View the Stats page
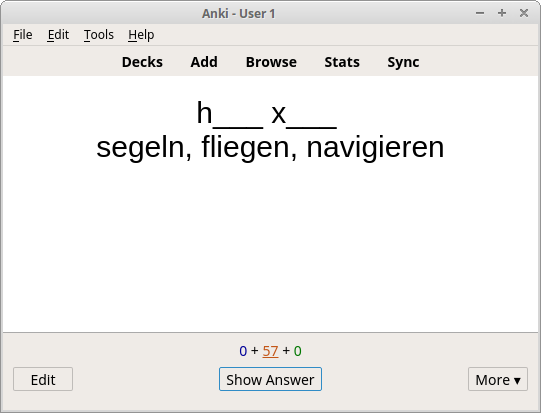 (342, 62)
